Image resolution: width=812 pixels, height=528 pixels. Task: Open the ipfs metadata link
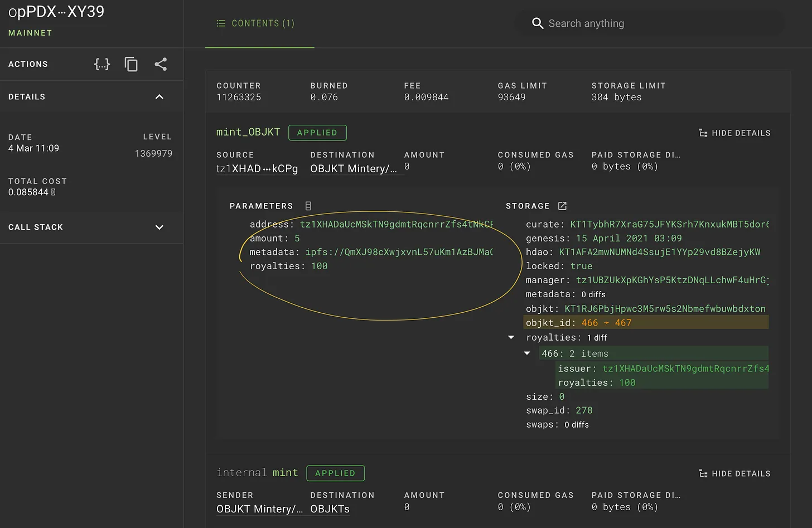coord(399,252)
